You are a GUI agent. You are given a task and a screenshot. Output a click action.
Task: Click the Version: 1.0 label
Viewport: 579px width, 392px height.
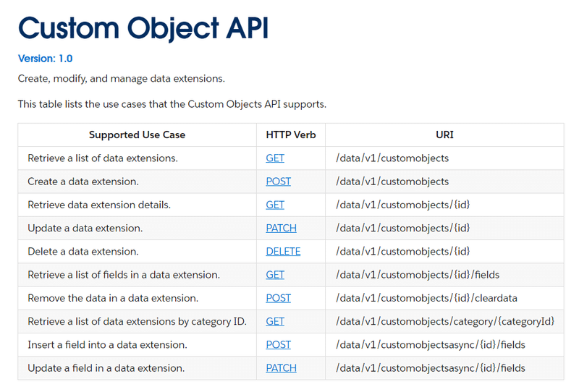pos(45,59)
